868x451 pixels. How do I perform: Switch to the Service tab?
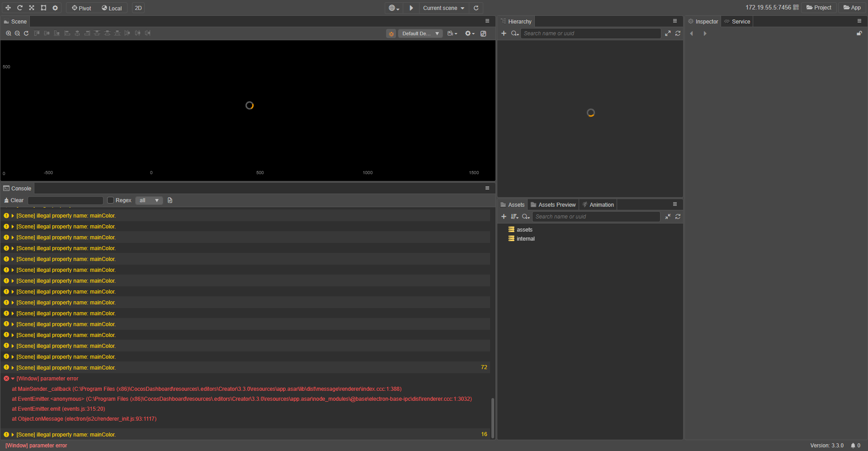737,21
